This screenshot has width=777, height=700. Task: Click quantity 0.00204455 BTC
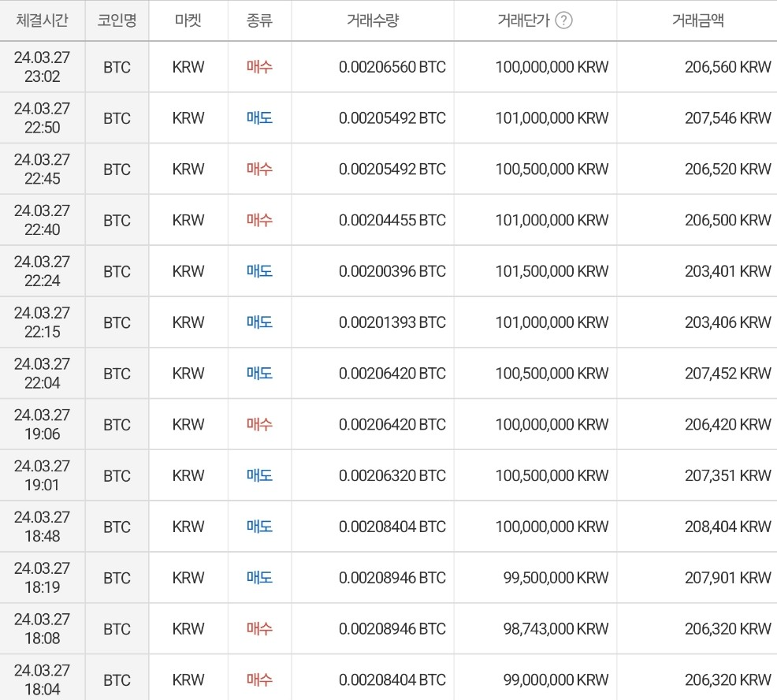(x=392, y=220)
